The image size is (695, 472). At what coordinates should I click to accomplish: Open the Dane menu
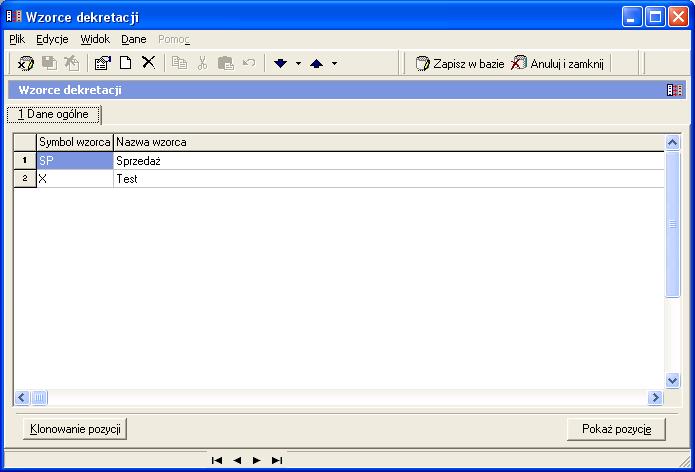click(134, 39)
